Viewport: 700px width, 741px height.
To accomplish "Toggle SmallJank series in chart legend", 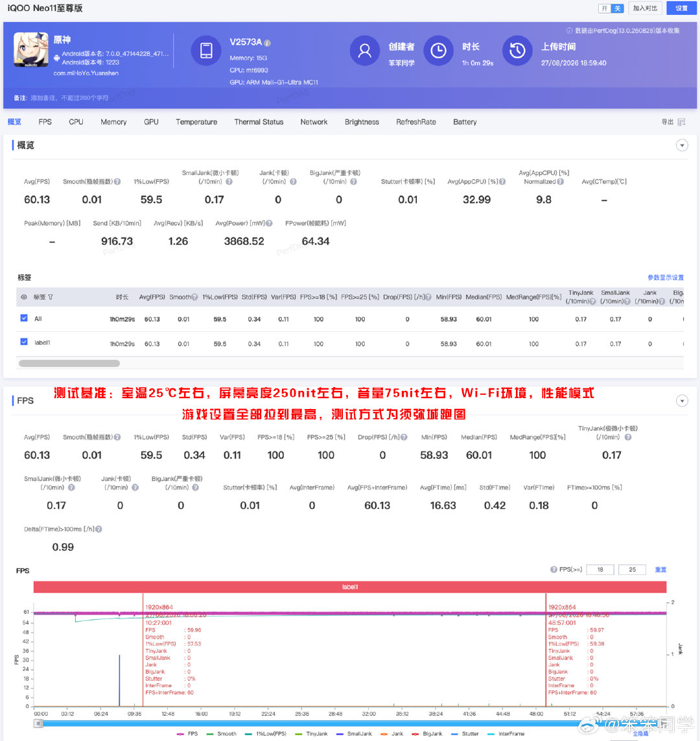I will [x=355, y=734].
